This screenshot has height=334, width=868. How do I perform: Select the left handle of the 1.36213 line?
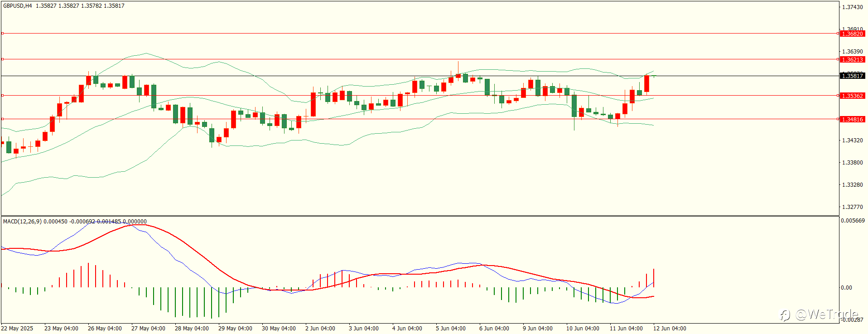[2, 59]
